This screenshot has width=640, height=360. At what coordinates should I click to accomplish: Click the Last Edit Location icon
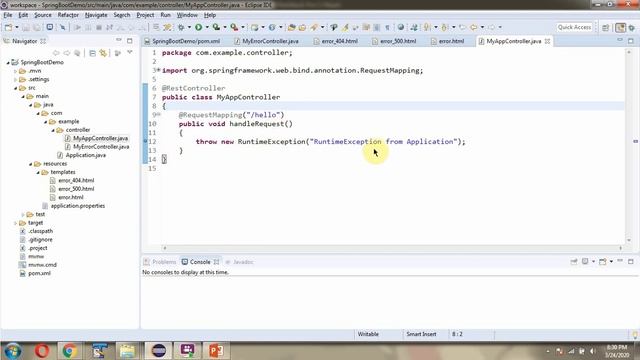[x=462, y=27]
